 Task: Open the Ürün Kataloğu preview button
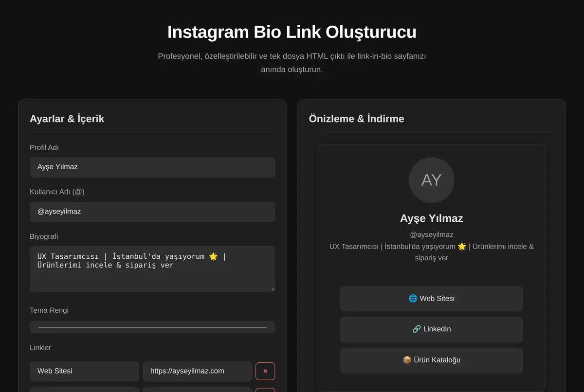point(432,360)
